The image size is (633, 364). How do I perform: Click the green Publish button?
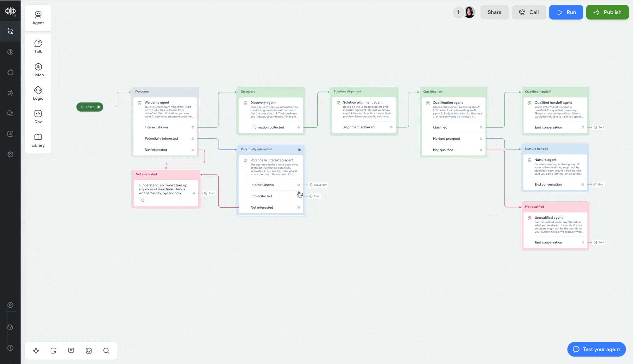click(607, 12)
